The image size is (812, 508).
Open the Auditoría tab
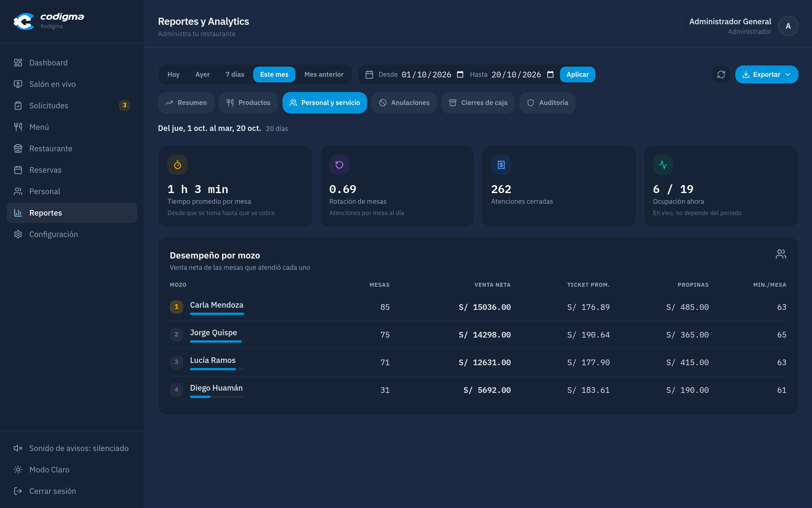click(x=547, y=103)
